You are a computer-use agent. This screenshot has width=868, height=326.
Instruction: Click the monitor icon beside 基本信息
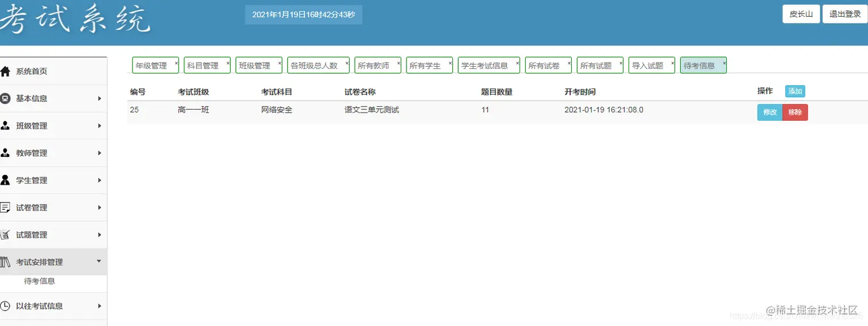[5, 98]
